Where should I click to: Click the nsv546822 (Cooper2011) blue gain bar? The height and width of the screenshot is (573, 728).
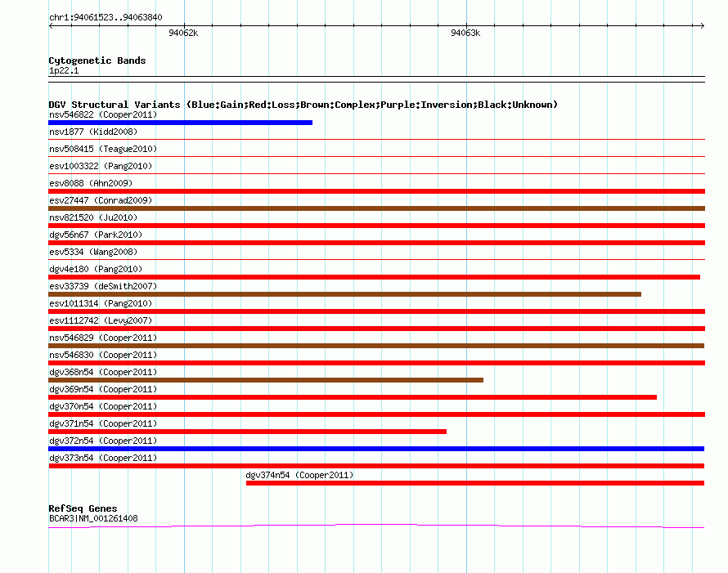(180, 123)
